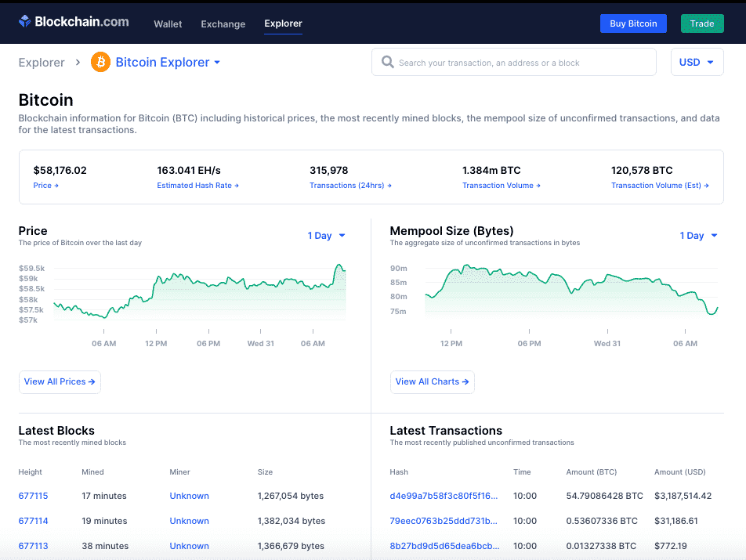Click the Latest Transactions heading
Image resolution: width=746 pixels, height=560 pixels.
446,431
